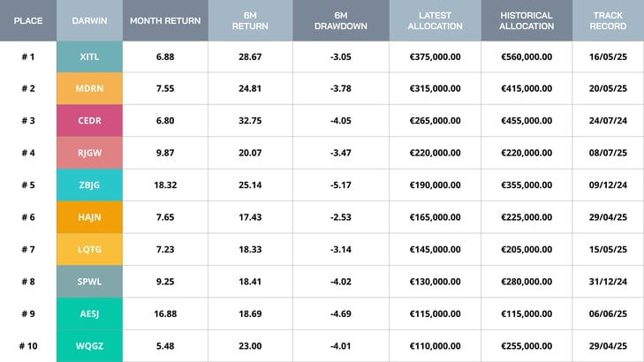This screenshot has width=644, height=362.
Task: Select the ZBJG teal ticker cell
Action: point(89,185)
